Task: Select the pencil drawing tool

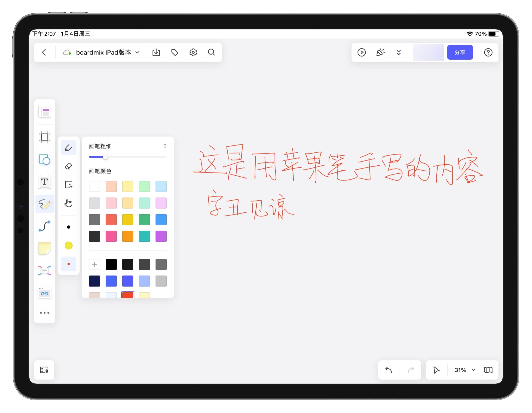Action: 45,204
